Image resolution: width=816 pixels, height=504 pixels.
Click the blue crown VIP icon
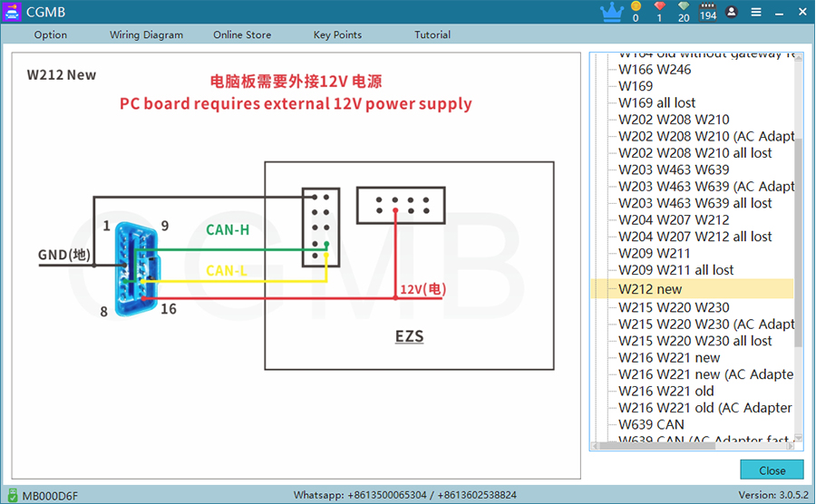click(613, 13)
